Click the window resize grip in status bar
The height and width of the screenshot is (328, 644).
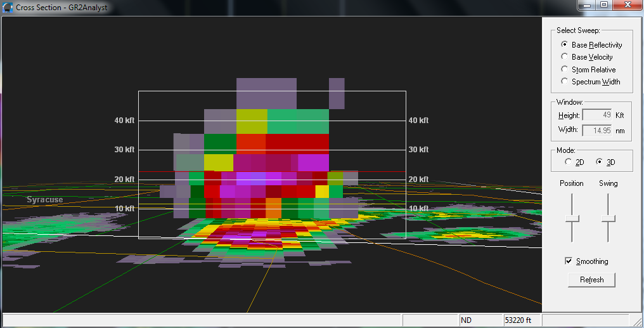(638, 322)
